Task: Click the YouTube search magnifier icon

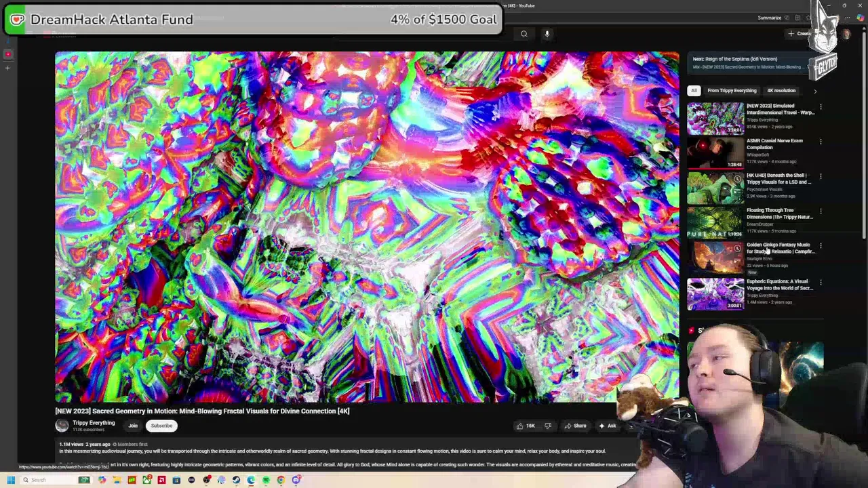Action: [524, 34]
